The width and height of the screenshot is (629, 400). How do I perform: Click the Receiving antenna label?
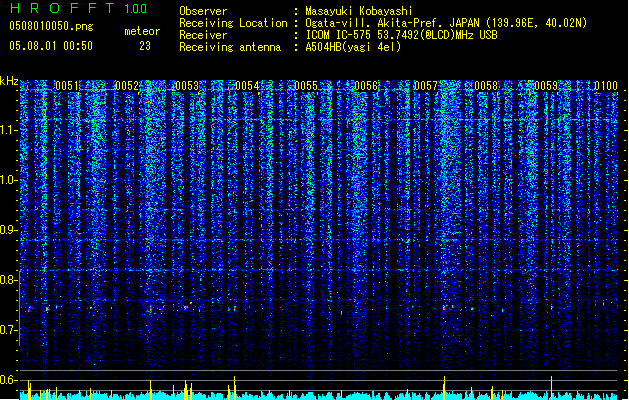(230, 47)
